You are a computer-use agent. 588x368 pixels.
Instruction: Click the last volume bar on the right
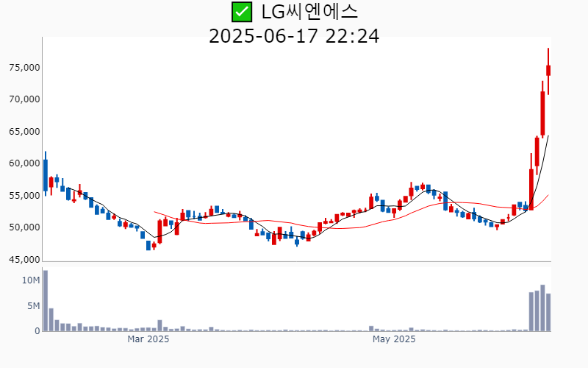click(548, 312)
